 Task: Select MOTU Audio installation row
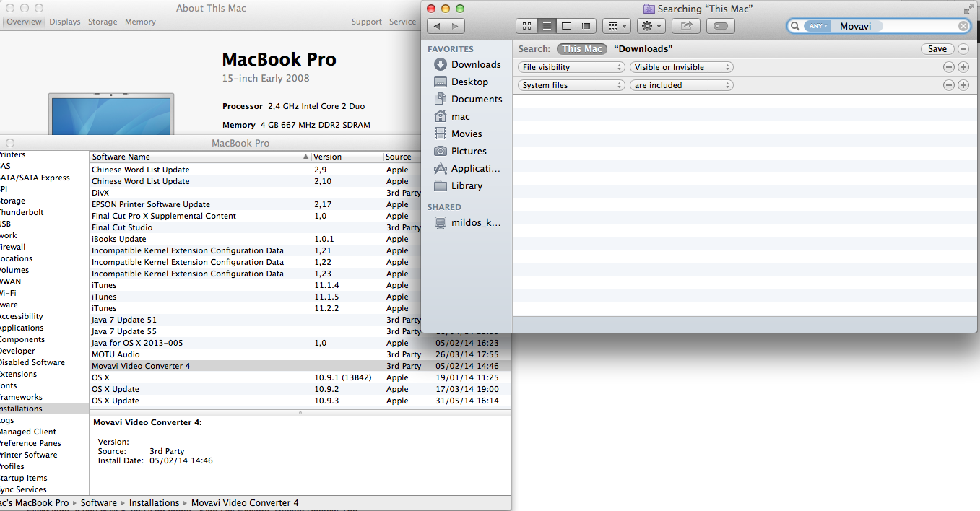click(300, 354)
